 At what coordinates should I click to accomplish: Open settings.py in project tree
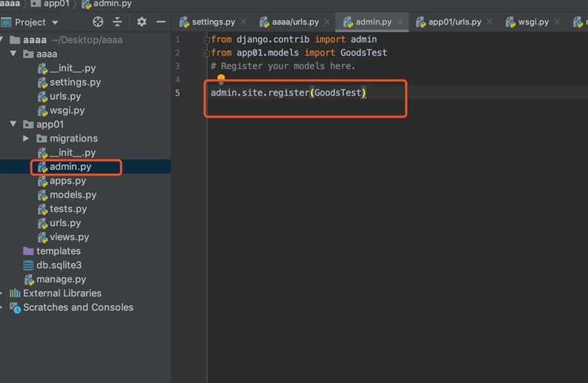pyautogui.click(x=75, y=82)
